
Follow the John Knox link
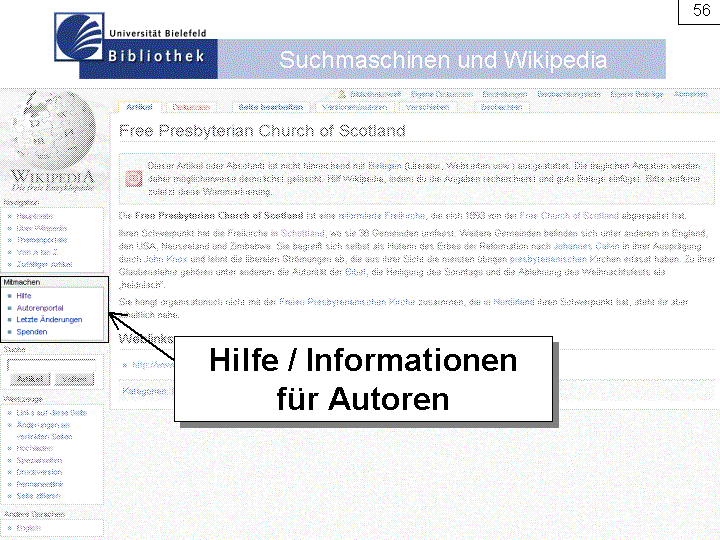[x=166, y=259]
